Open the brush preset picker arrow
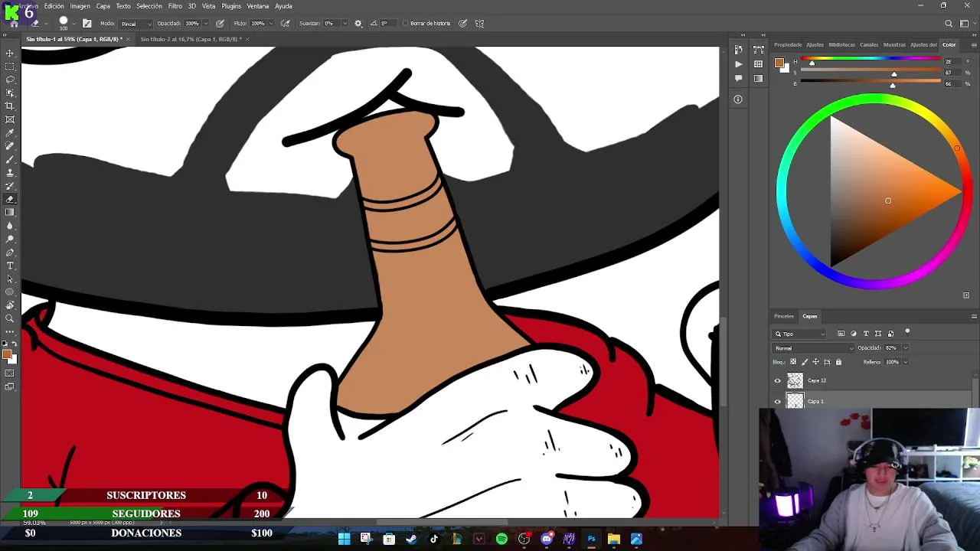Image resolution: width=980 pixels, height=551 pixels. [x=73, y=24]
